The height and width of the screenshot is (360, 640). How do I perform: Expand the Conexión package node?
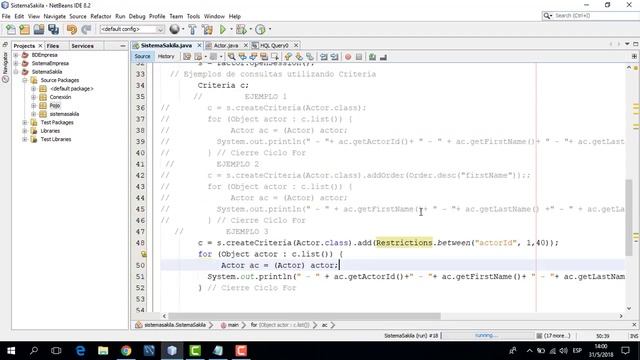(33, 97)
